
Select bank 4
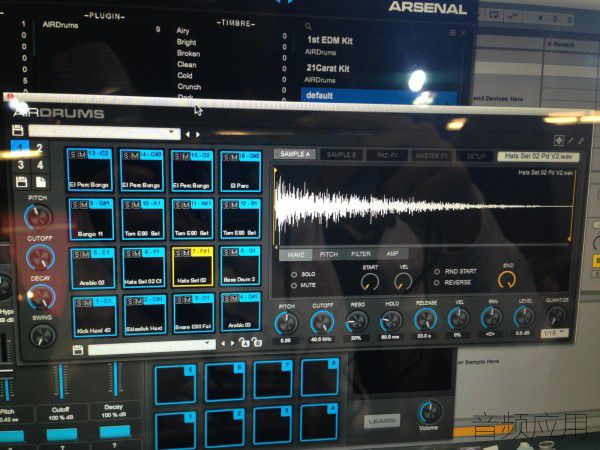click(x=40, y=165)
